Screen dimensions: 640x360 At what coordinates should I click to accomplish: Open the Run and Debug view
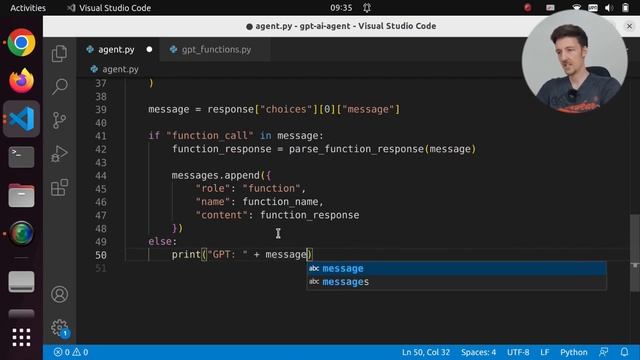click(59, 154)
